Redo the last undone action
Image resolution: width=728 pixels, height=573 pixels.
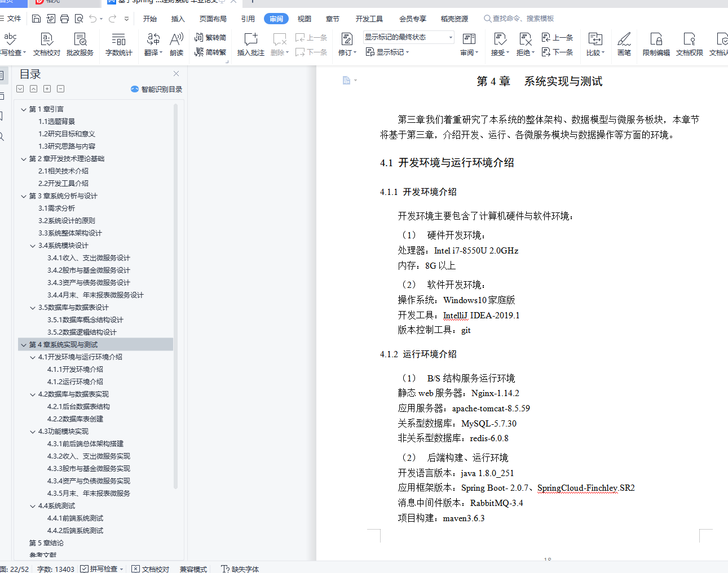pos(113,19)
